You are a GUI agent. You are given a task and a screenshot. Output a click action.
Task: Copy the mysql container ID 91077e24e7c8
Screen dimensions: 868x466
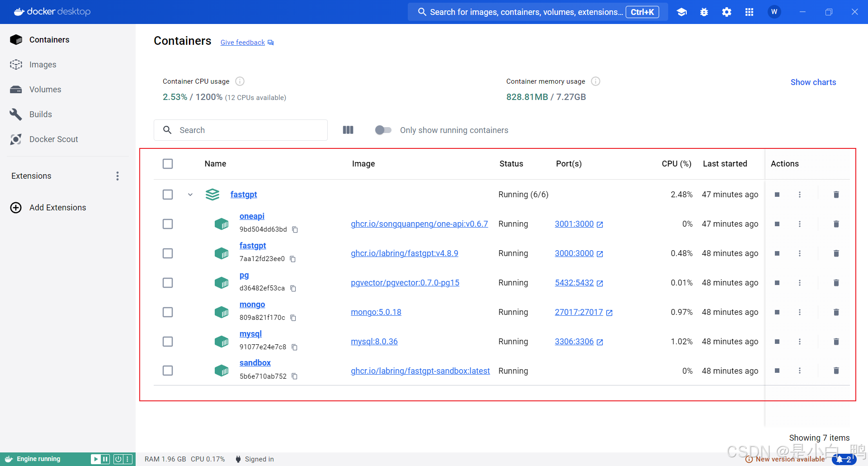294,347
